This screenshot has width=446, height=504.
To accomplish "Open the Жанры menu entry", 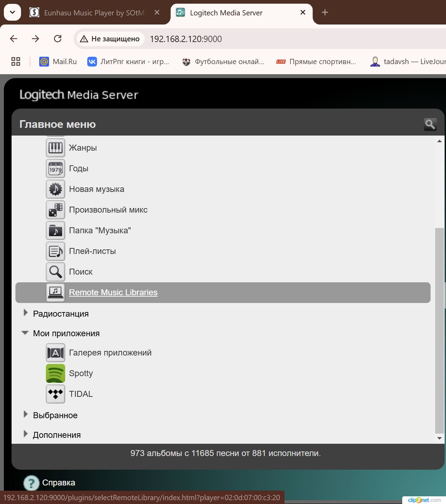I will tap(83, 148).
